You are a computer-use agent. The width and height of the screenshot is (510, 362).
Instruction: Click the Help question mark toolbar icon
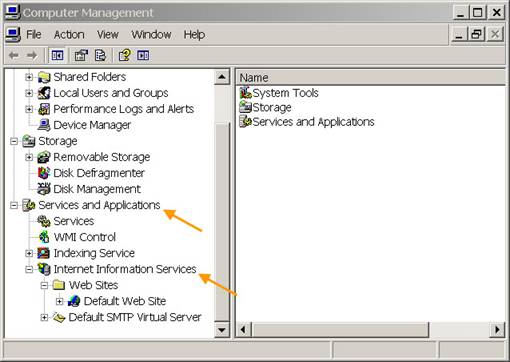coord(125,55)
